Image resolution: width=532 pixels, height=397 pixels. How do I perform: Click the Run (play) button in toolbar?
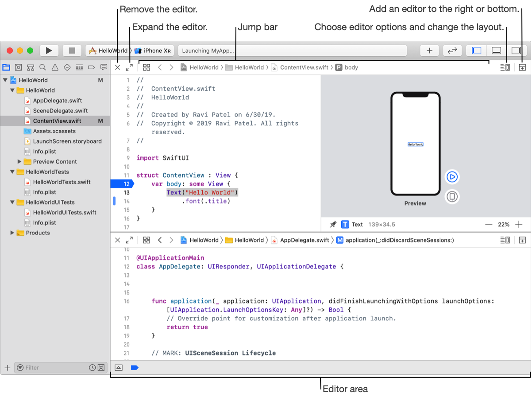49,51
